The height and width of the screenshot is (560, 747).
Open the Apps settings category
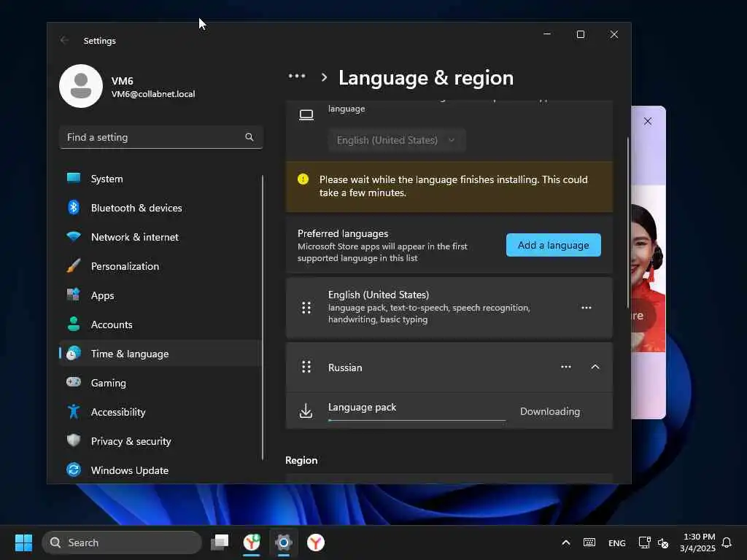coord(160,295)
